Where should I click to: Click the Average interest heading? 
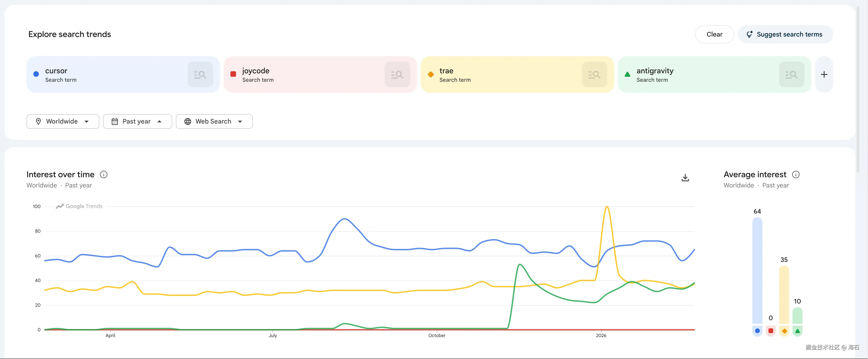(755, 174)
